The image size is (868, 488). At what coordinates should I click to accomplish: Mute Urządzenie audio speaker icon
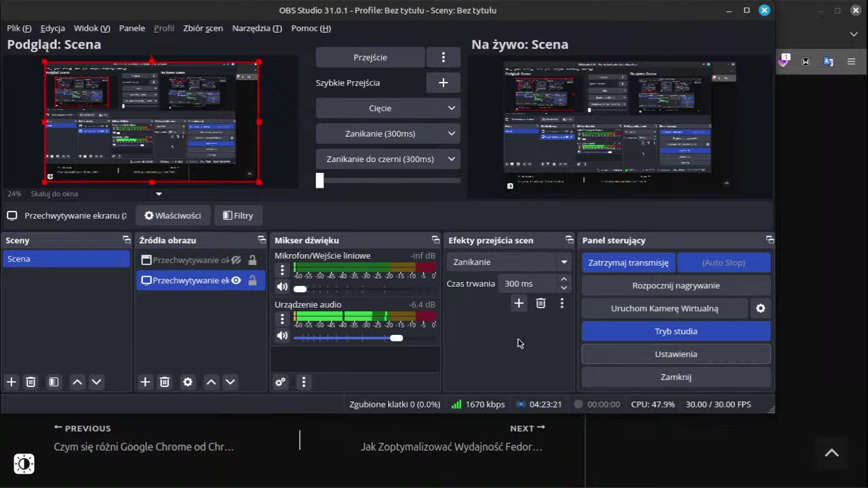pyautogui.click(x=282, y=335)
